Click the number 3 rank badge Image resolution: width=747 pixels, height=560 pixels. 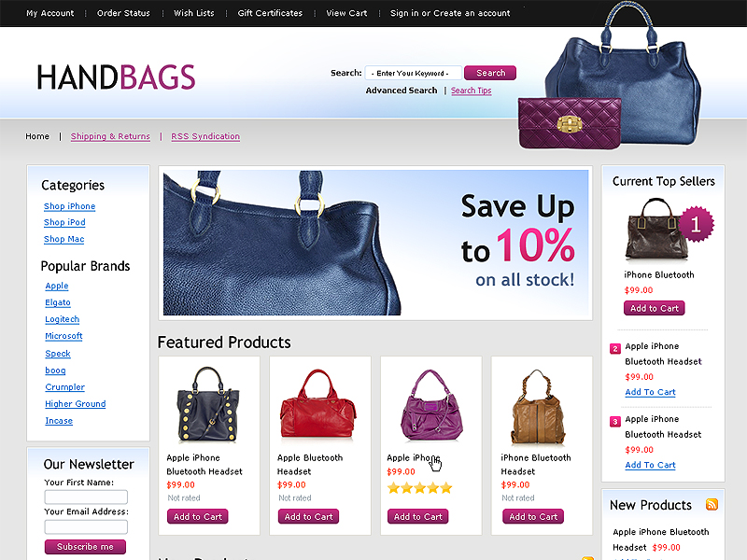click(615, 422)
